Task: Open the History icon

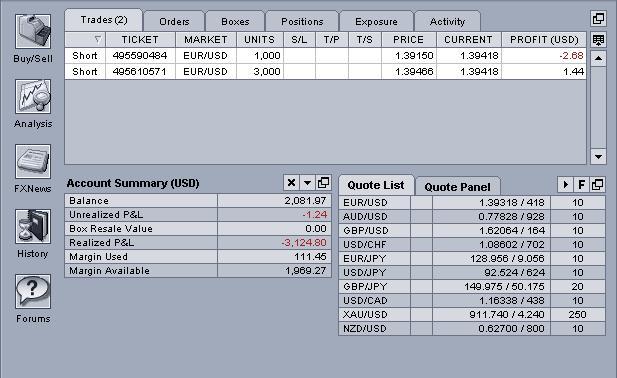Action: tap(33, 226)
